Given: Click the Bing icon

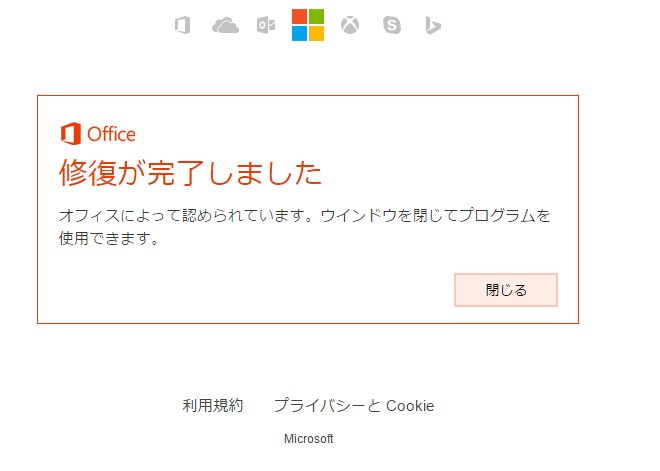Looking at the screenshot, I should coord(433,25).
